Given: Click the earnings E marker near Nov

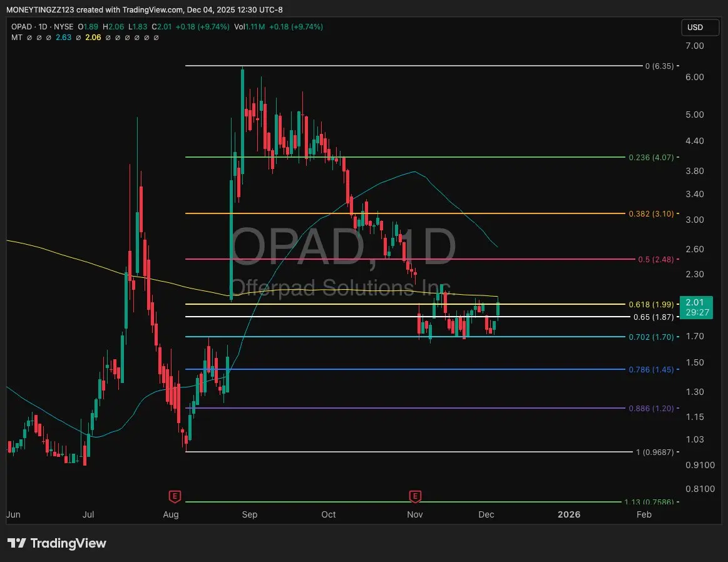Looking at the screenshot, I should coord(415,496).
